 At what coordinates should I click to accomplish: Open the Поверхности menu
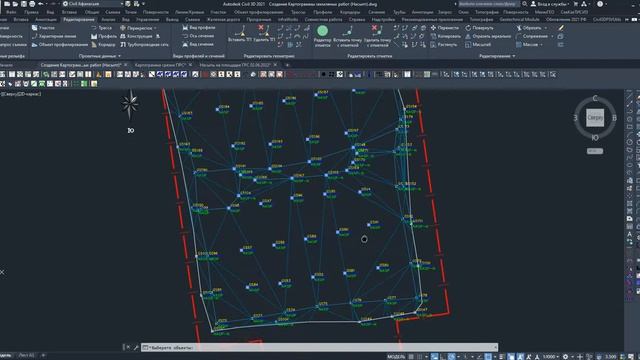click(156, 12)
